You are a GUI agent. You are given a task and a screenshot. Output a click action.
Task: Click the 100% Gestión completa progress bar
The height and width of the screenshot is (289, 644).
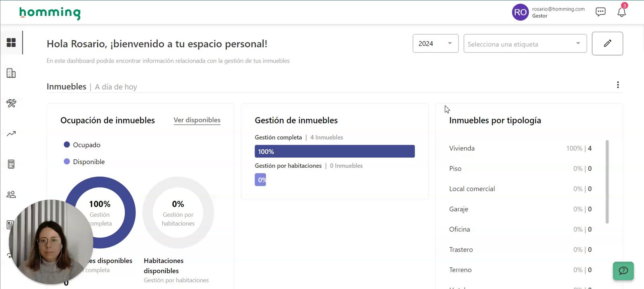tap(334, 151)
